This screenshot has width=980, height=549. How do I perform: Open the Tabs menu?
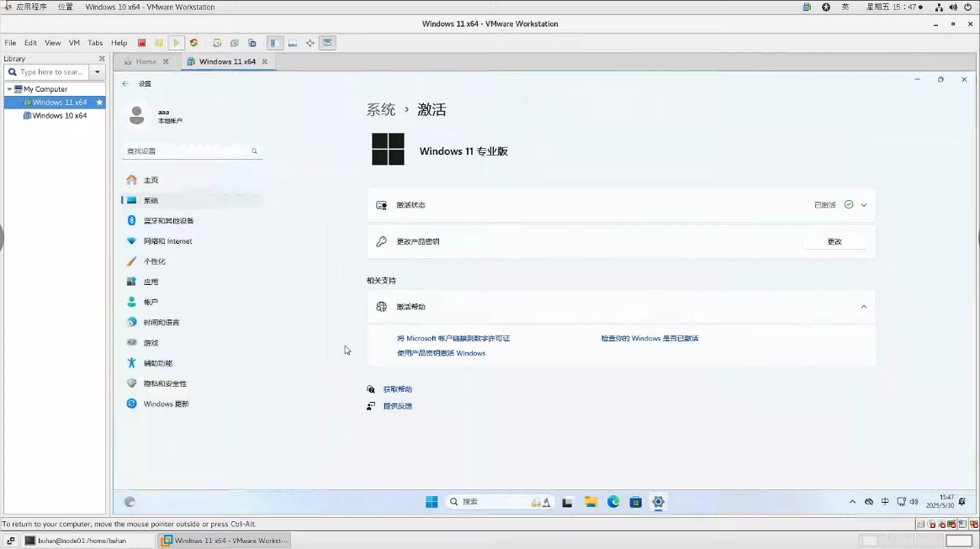pyautogui.click(x=95, y=43)
